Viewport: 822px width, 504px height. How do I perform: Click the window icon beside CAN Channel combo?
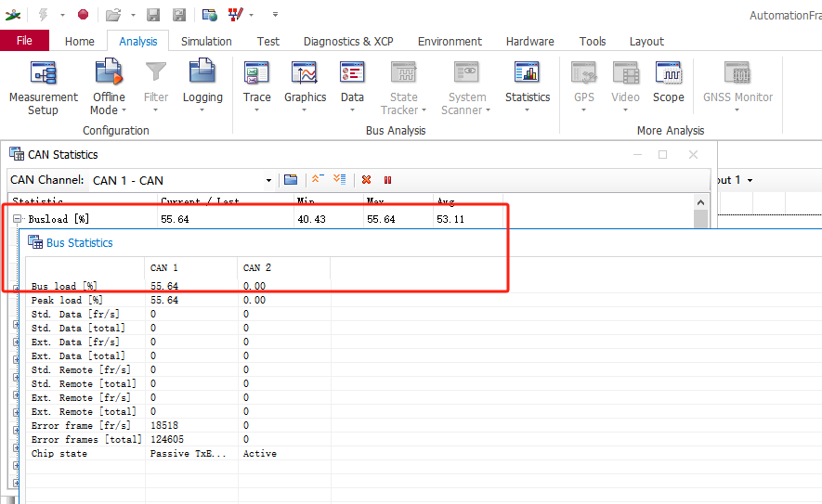pyautogui.click(x=291, y=180)
